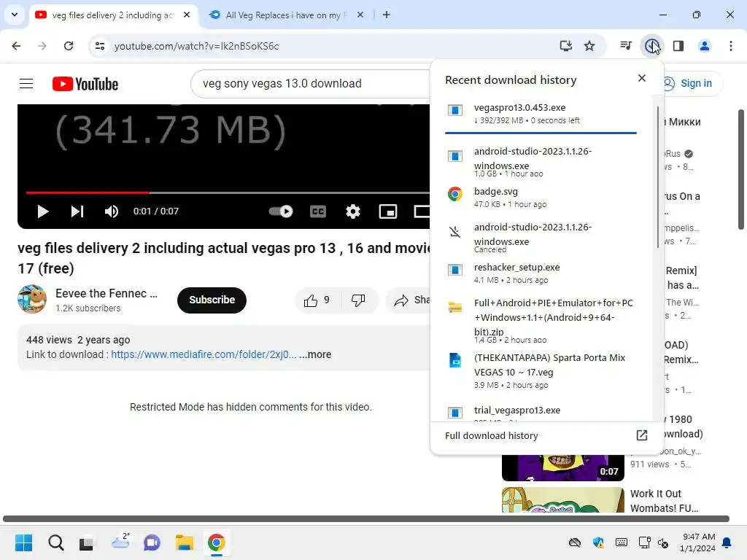Open Windows taskbar search
The image size is (747, 560).
(55, 542)
